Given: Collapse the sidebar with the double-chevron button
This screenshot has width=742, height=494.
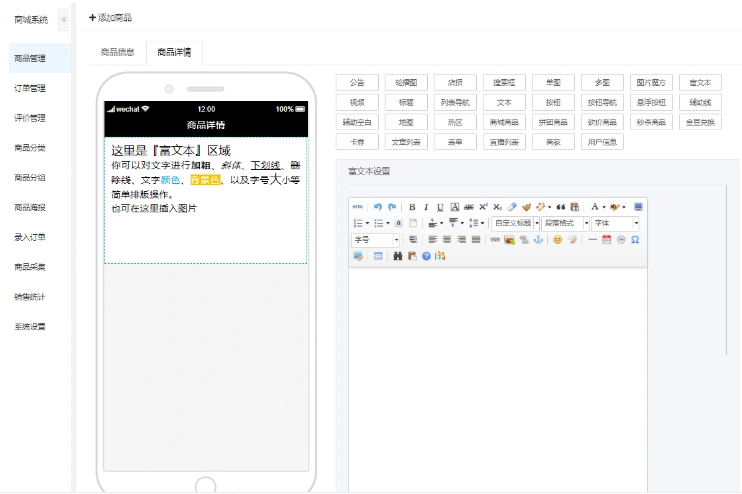Looking at the screenshot, I should click(x=64, y=20).
